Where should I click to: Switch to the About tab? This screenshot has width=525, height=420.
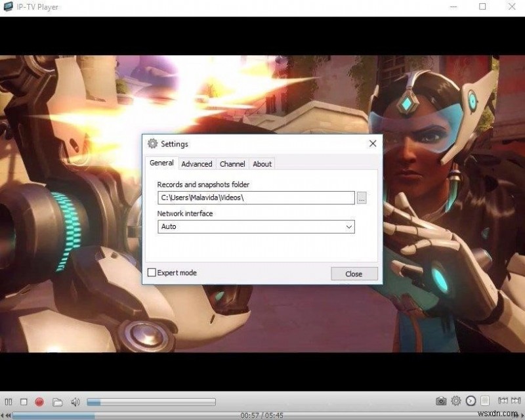pyautogui.click(x=262, y=164)
